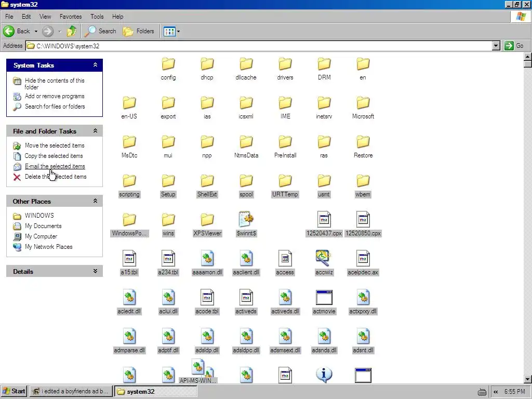Viewport: 532px width, 399px height.
Task: Expand the address bar dropdown
Action: [496, 46]
